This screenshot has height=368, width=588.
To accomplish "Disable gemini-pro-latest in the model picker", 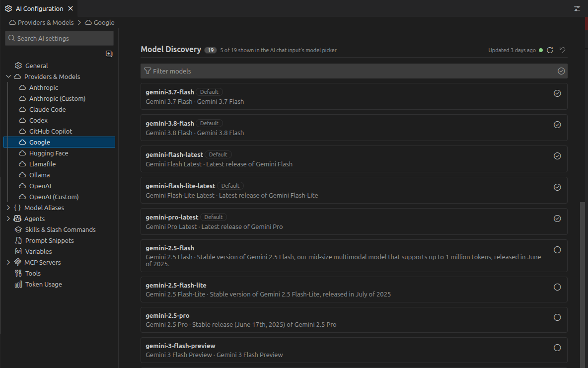I will (557, 219).
